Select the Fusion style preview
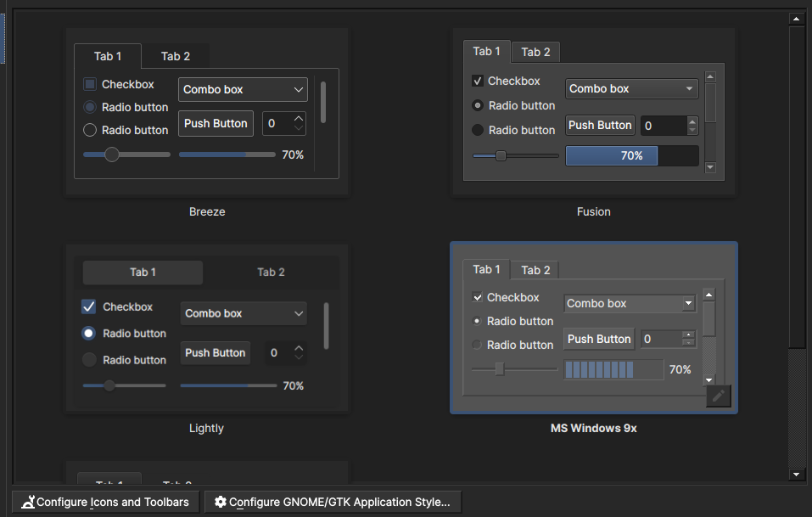This screenshot has width=812, height=517. (x=593, y=112)
